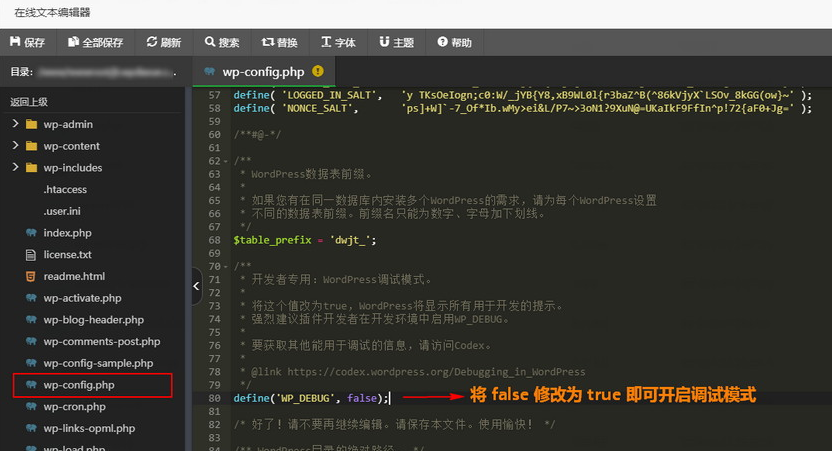Click $table_prefix variable on line 68

[x=272, y=240]
